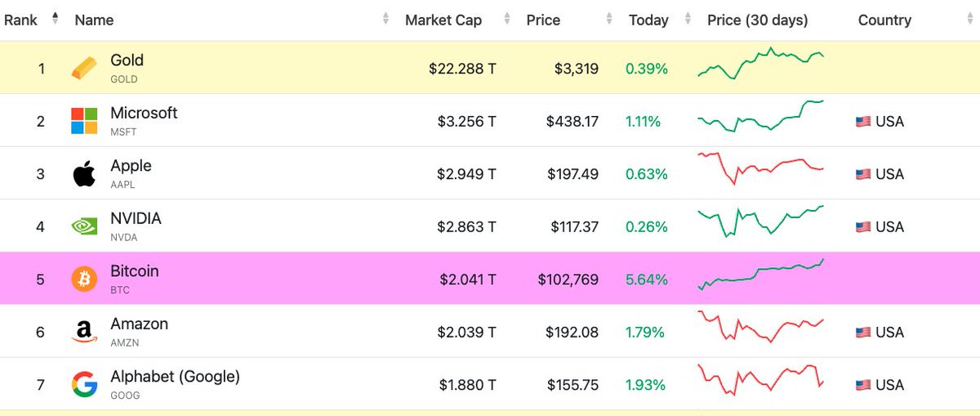Image resolution: width=980 pixels, height=416 pixels.
Task: Click the Market Cap column header
Action: click(443, 20)
